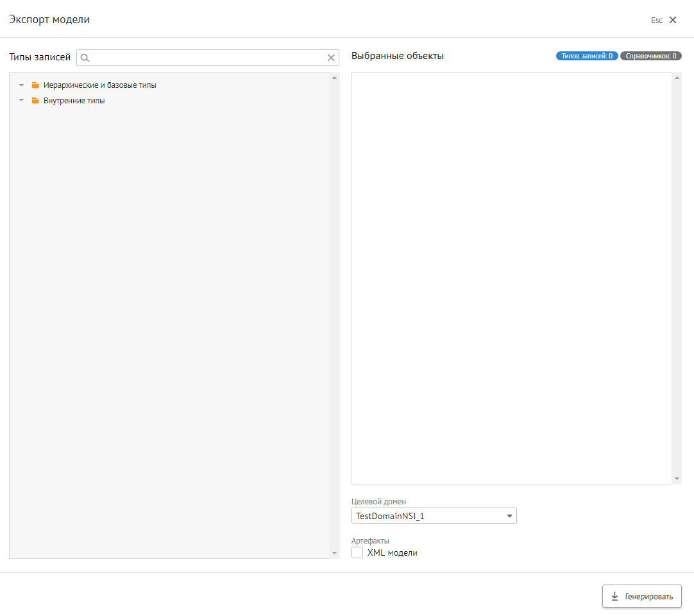Click the Справочников: 0 badge
The height and width of the screenshot is (616, 694).
pos(650,56)
